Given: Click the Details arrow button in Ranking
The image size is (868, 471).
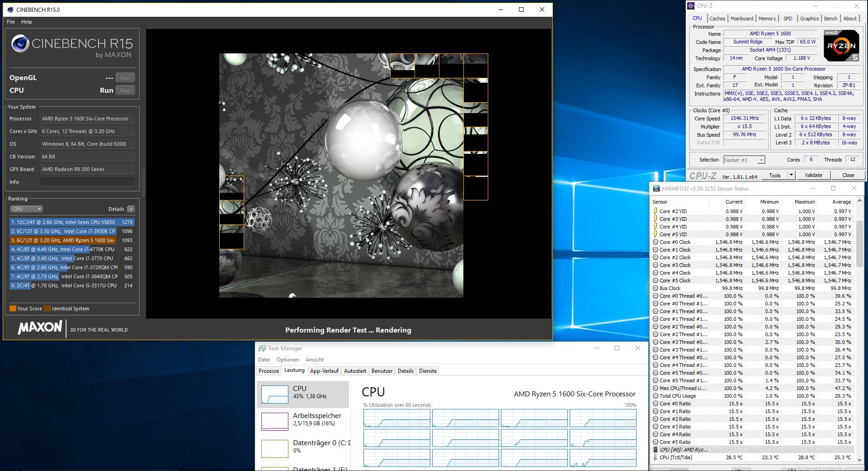Looking at the screenshot, I should pos(131,209).
